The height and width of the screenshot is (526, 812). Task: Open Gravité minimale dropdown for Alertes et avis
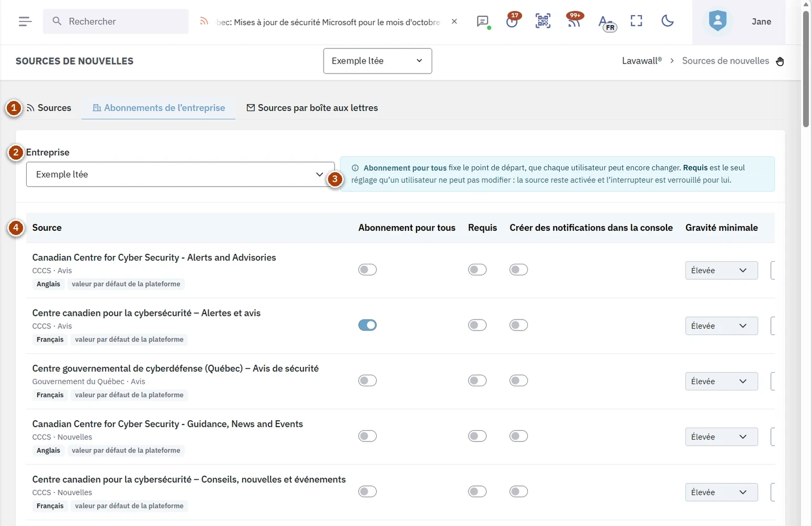point(721,326)
